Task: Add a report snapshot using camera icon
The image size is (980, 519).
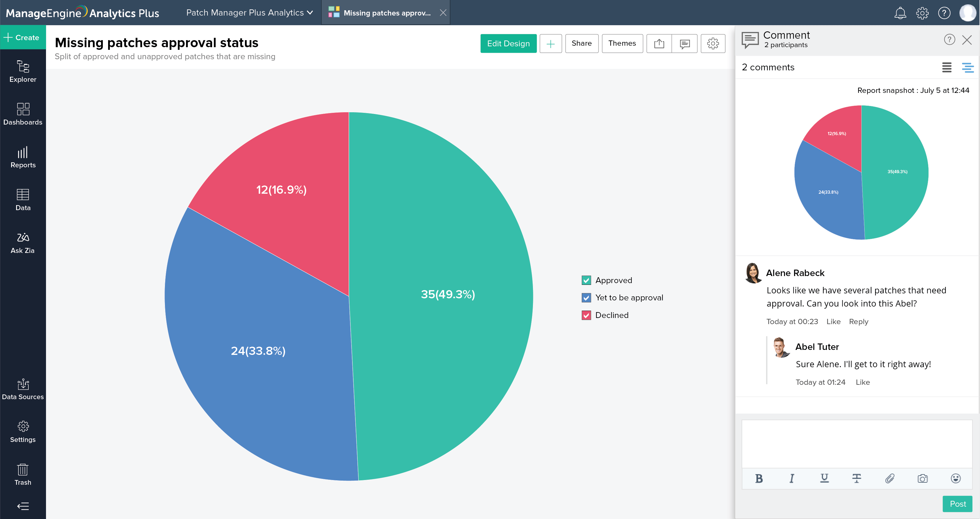Action: click(x=922, y=478)
